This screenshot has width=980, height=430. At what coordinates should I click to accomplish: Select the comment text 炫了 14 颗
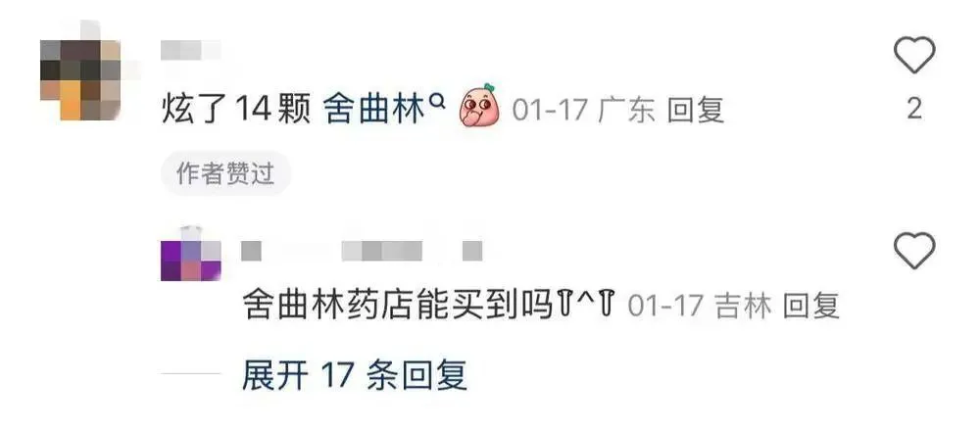click(236, 112)
